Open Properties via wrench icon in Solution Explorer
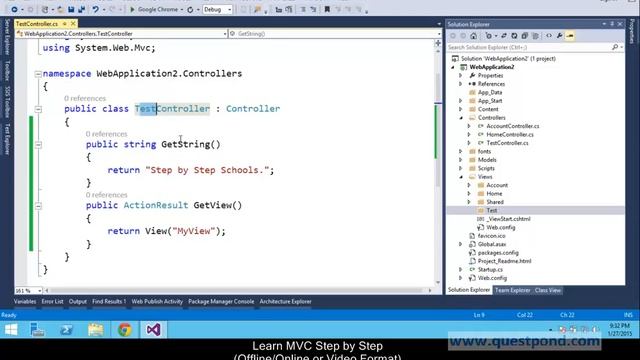Image resolution: width=640 pixels, height=360 pixels. [x=560, y=36]
